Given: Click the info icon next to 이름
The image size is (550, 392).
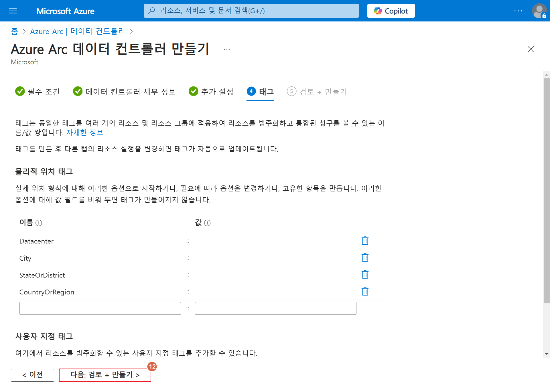Looking at the screenshot, I should 39,223.
